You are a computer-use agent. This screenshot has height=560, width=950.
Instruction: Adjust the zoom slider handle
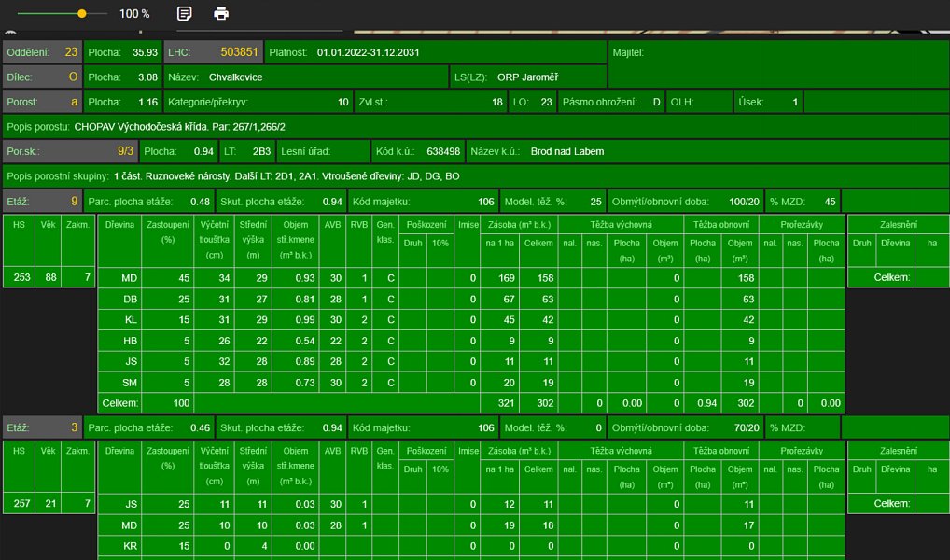click(82, 13)
